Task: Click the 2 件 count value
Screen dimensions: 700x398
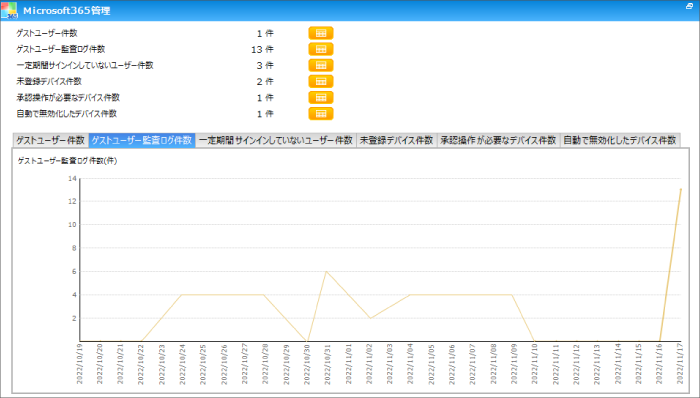Action: coord(265,82)
